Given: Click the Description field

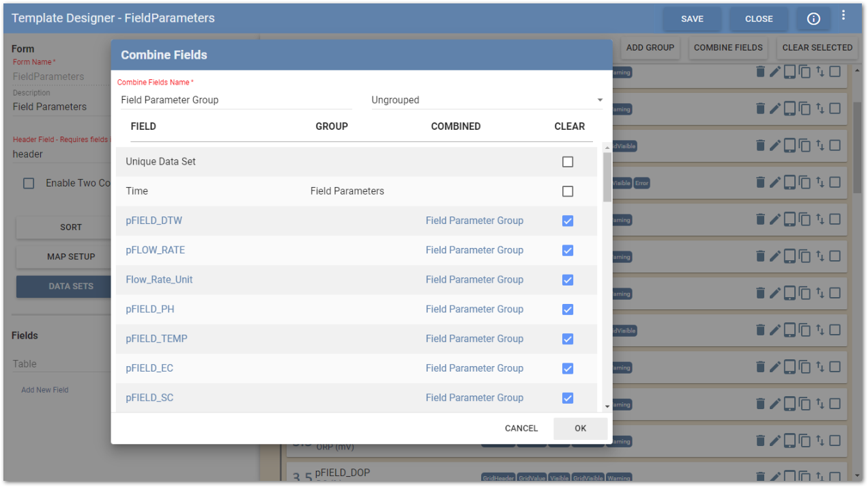Looking at the screenshot, I should [x=61, y=107].
